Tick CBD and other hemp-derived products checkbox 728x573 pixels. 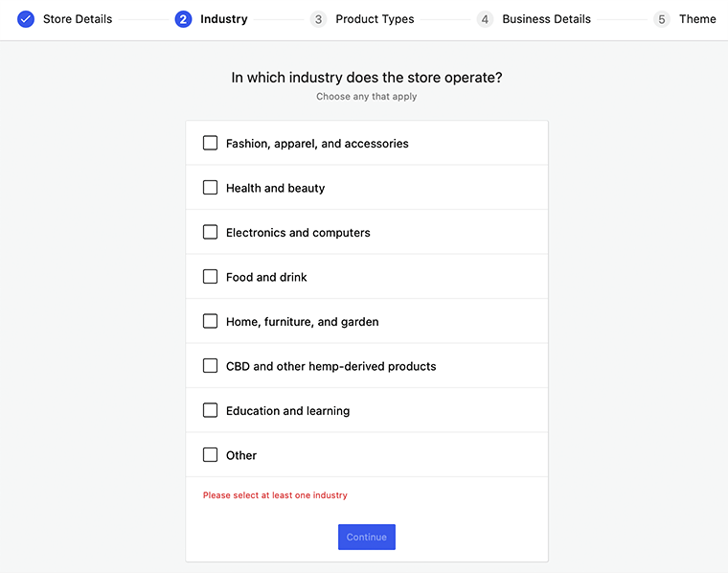pyautogui.click(x=210, y=366)
